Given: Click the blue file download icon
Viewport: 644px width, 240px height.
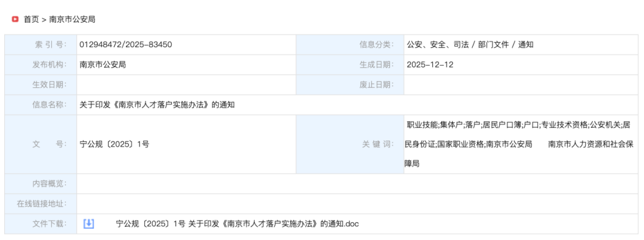Looking at the screenshot, I should pos(88,224).
